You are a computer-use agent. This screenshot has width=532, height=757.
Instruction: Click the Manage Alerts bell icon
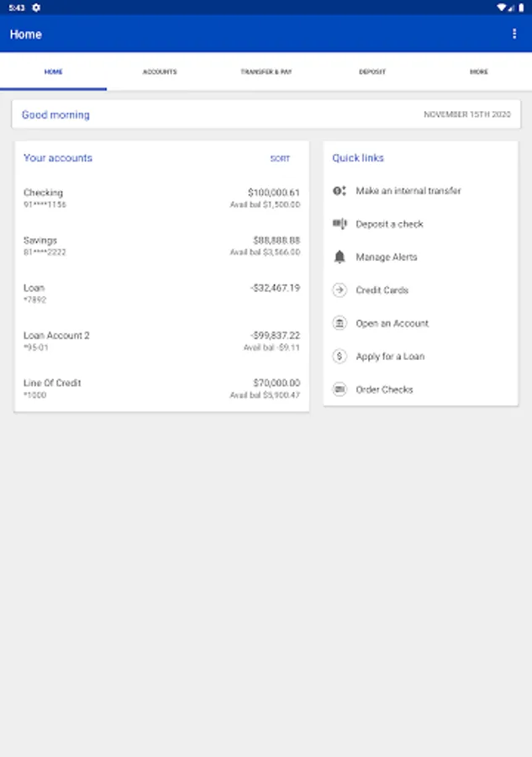340,257
